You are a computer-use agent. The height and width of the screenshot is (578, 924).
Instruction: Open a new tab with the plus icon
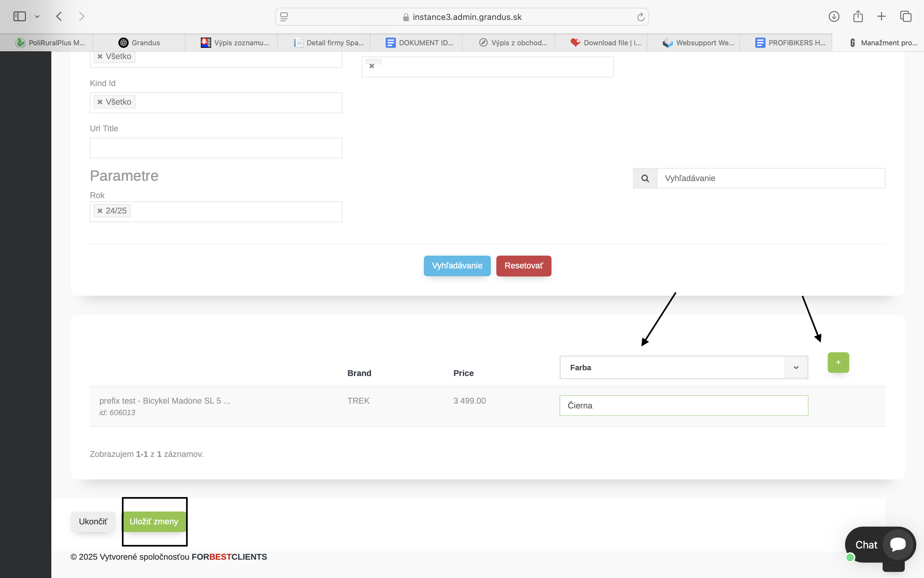(881, 16)
